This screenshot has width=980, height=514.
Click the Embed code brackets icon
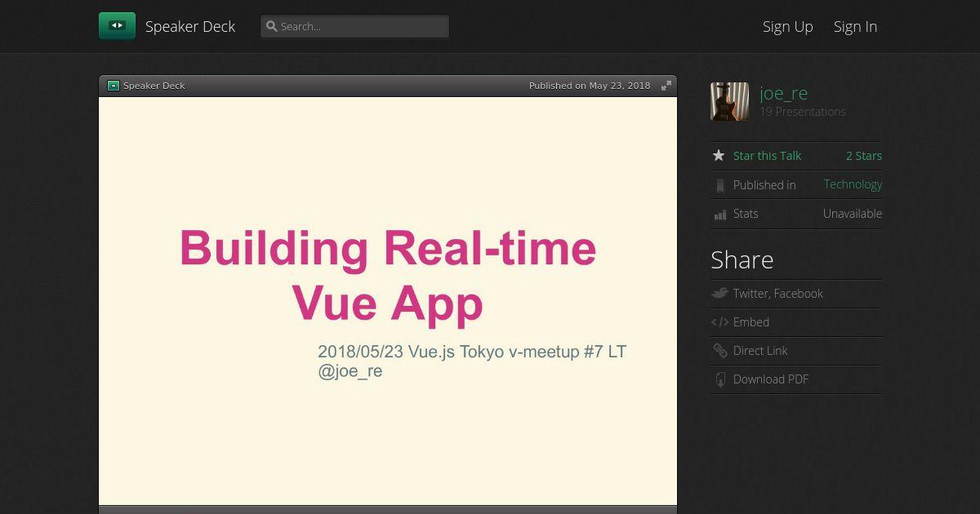pos(719,322)
